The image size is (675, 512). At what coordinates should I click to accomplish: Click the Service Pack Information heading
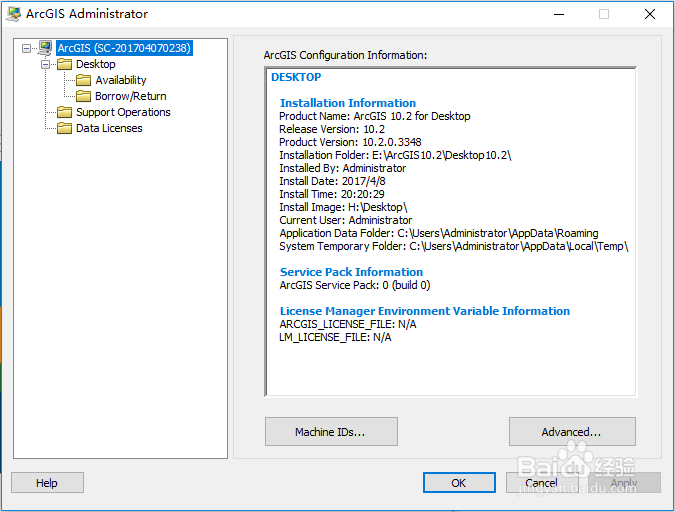(x=351, y=272)
